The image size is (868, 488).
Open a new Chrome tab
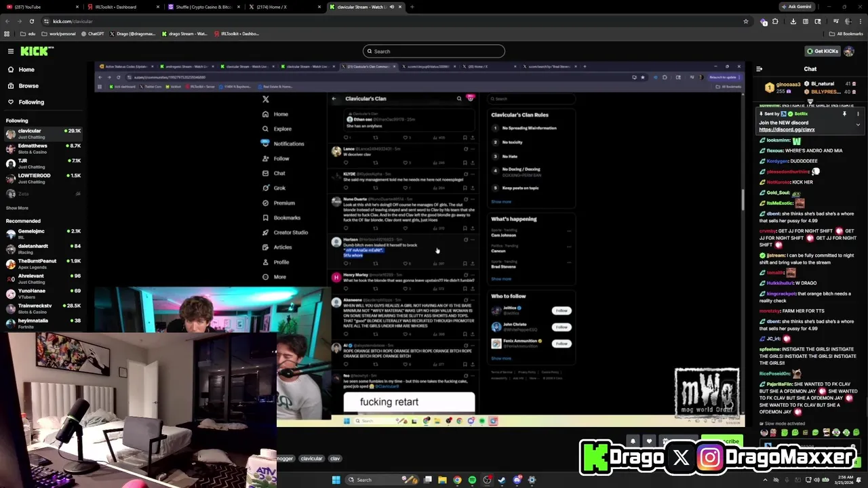[412, 7]
